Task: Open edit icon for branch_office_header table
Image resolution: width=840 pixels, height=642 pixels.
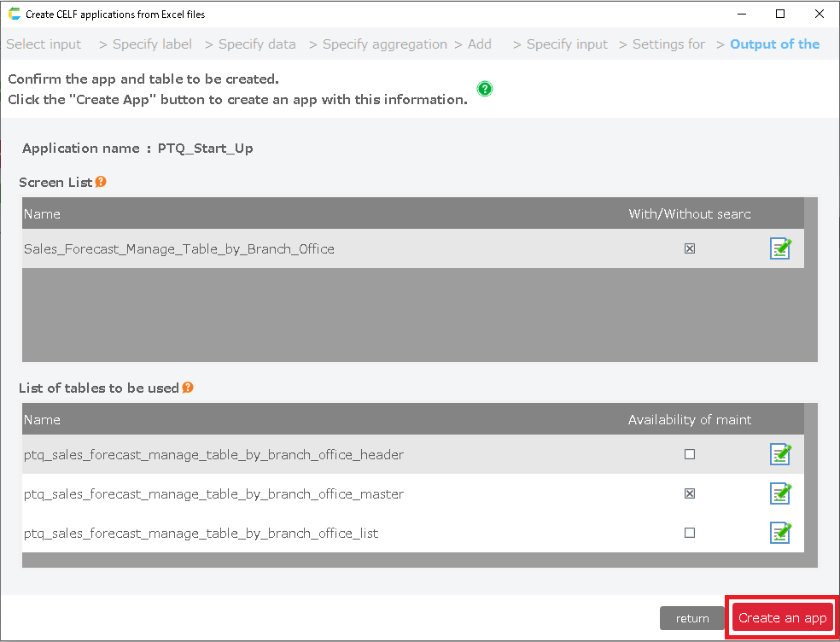Action: (780, 454)
